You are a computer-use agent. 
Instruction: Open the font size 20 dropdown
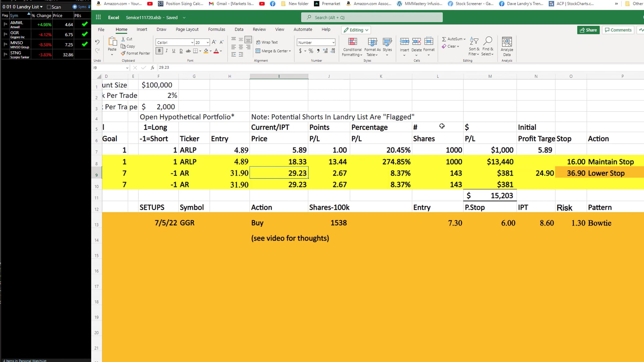click(207, 42)
